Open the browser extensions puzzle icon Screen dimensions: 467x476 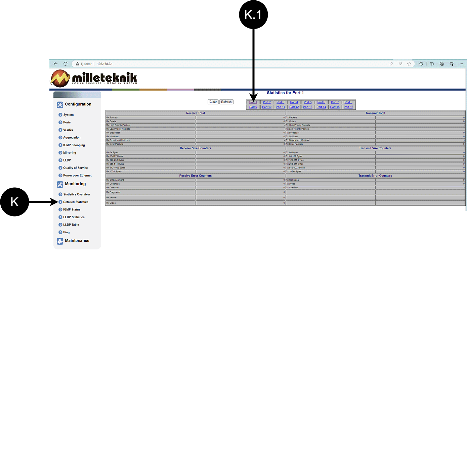(421, 64)
